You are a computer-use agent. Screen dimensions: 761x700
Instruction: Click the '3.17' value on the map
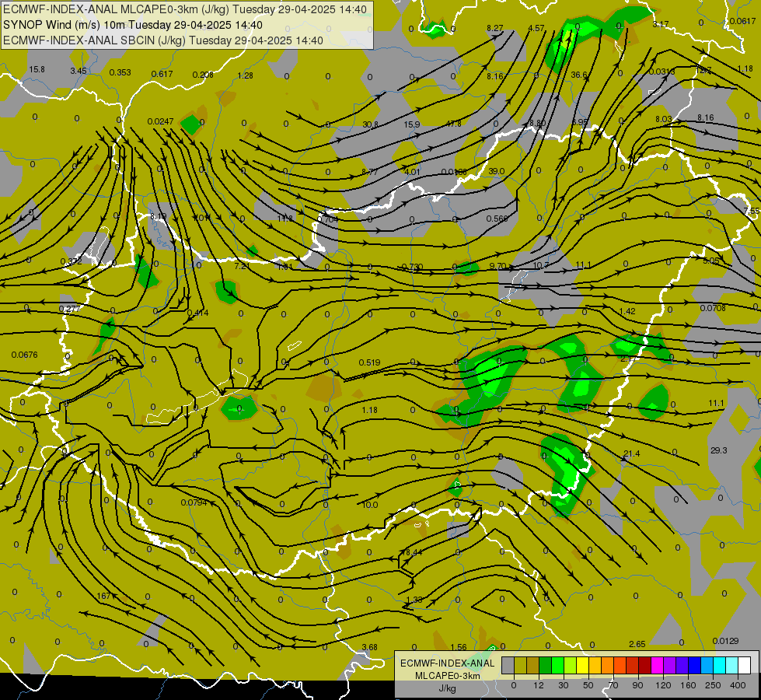point(661,24)
